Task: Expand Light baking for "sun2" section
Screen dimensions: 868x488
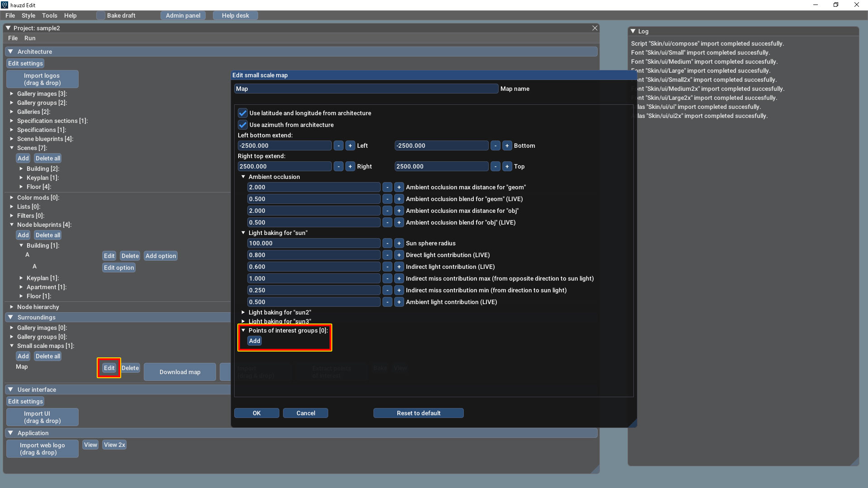Action: [243, 312]
